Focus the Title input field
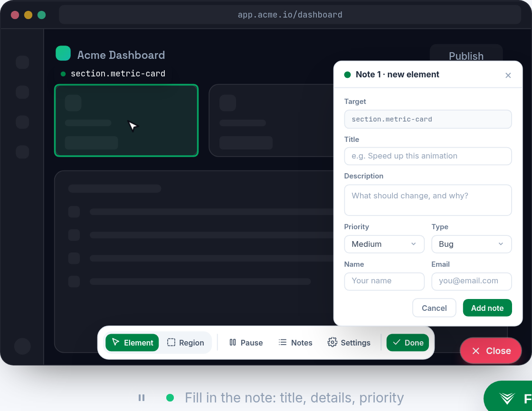 tap(428, 156)
